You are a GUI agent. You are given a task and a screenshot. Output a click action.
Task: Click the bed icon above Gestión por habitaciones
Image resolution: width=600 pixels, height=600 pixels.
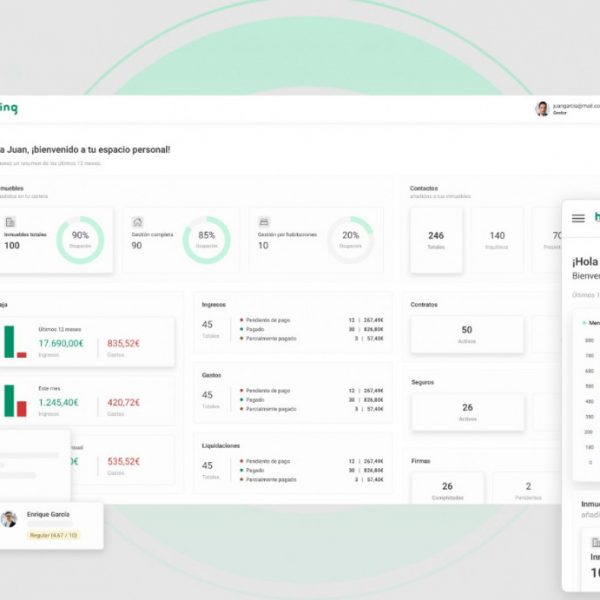(x=264, y=222)
